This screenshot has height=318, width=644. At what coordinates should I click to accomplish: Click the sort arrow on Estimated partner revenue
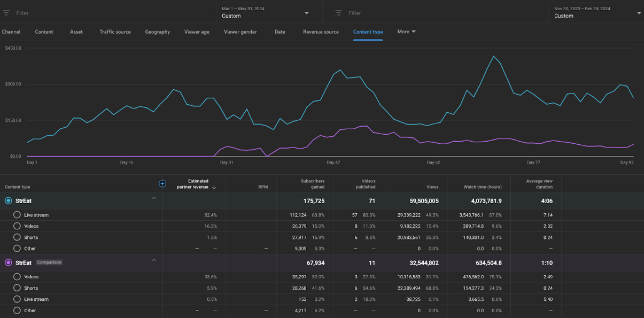pos(214,187)
